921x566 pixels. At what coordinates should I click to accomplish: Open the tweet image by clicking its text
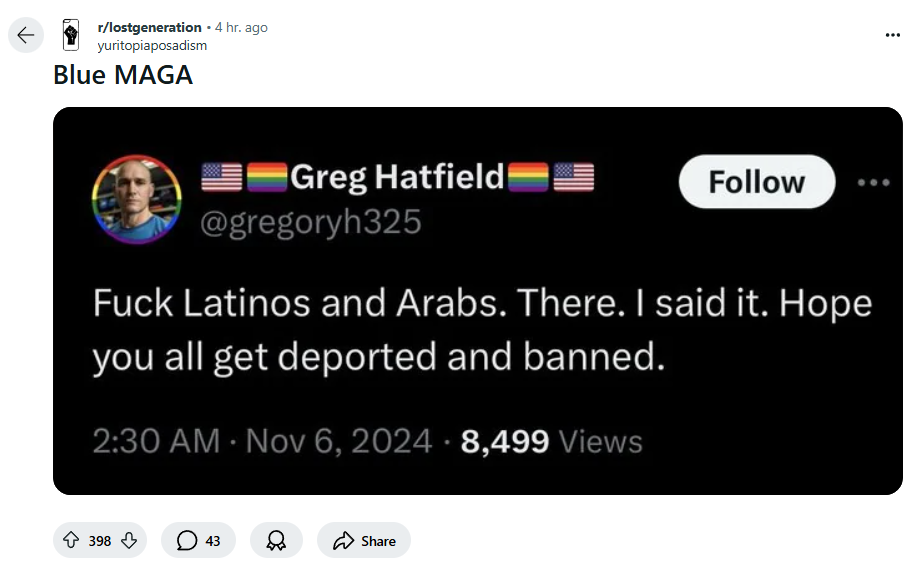coord(482,329)
